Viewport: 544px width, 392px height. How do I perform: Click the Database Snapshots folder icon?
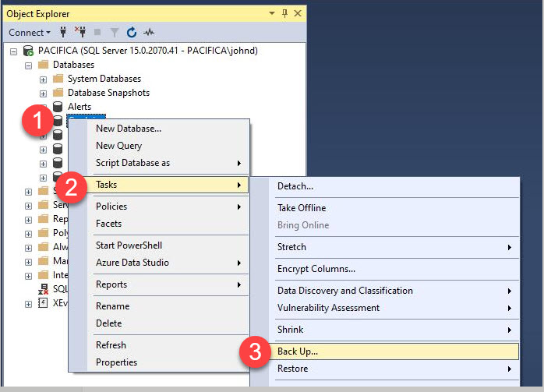[58, 93]
